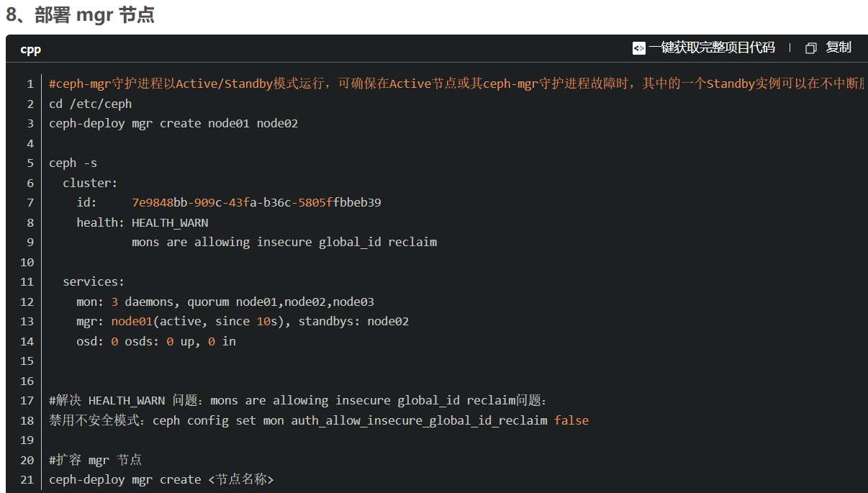Click the 'ceph -s' command line

coord(73,163)
